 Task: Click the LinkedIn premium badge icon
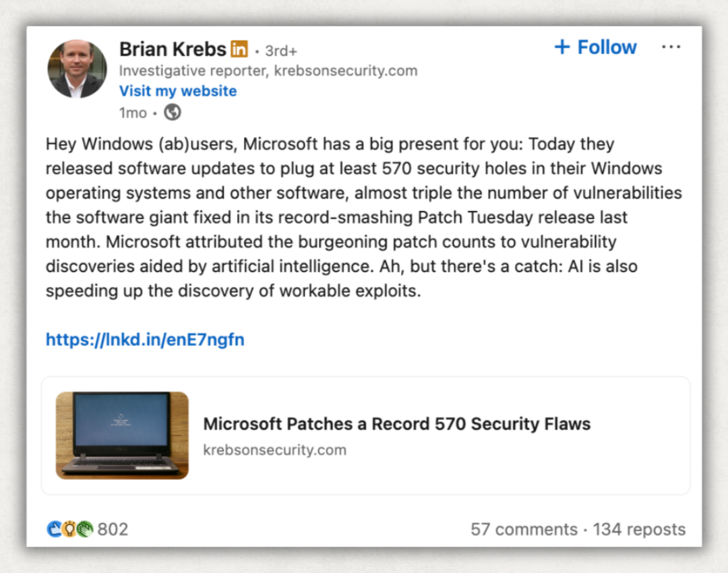click(239, 49)
